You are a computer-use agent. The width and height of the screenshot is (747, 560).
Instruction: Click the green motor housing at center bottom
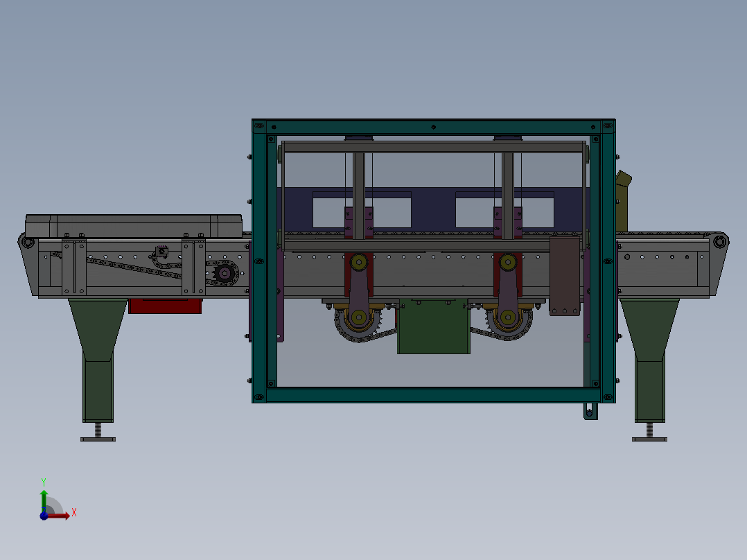tap(433, 329)
